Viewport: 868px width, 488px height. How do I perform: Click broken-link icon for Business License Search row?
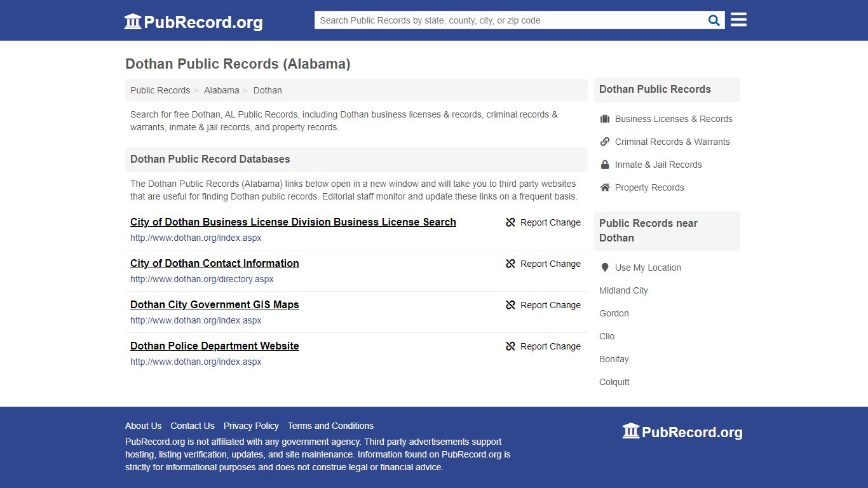[510, 222]
